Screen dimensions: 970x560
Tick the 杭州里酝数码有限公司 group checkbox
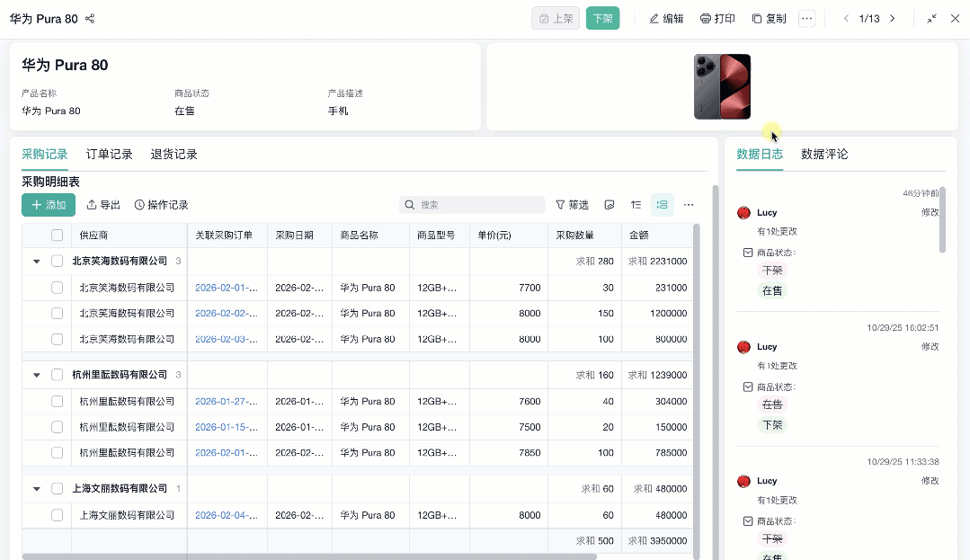pyautogui.click(x=57, y=375)
